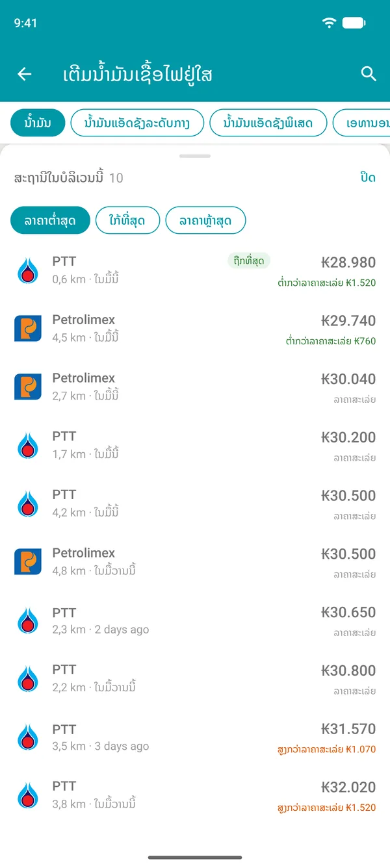Select the ນ້ຳມັນແອັດຊັງພິເສດ fuel chip
390x868 pixels.
[268, 123]
